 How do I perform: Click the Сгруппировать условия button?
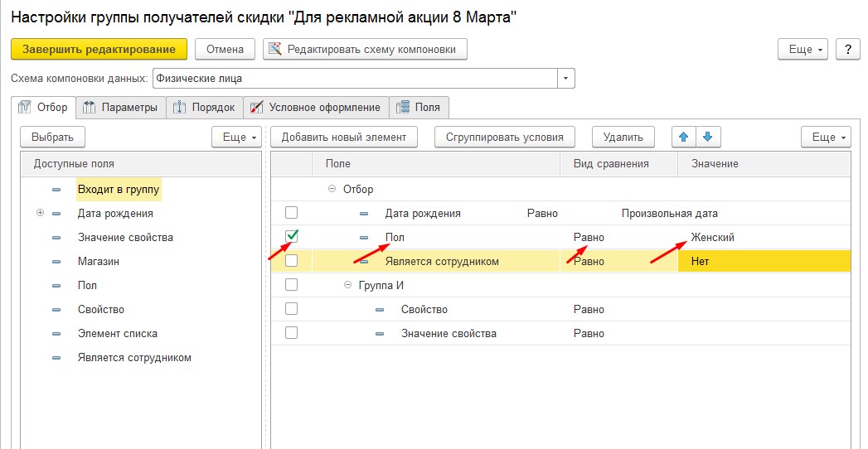(x=504, y=137)
